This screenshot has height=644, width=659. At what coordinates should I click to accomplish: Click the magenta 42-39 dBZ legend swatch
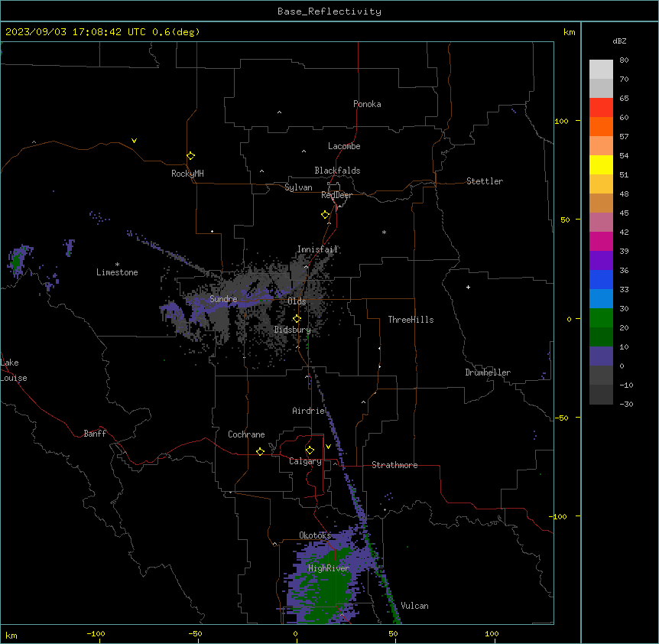click(601, 241)
